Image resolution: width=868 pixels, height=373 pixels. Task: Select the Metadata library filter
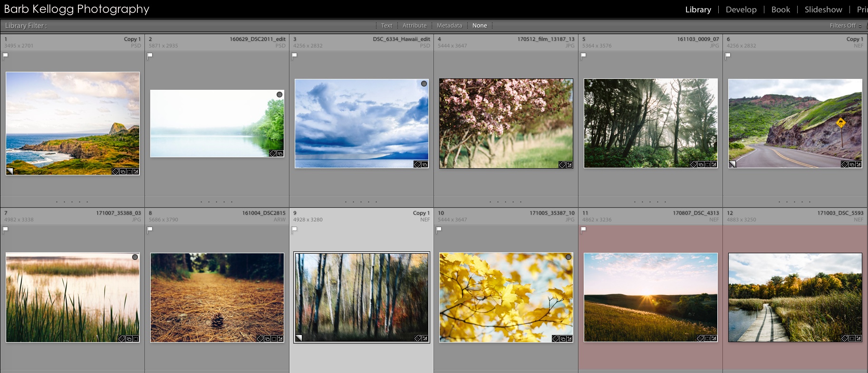pyautogui.click(x=449, y=26)
